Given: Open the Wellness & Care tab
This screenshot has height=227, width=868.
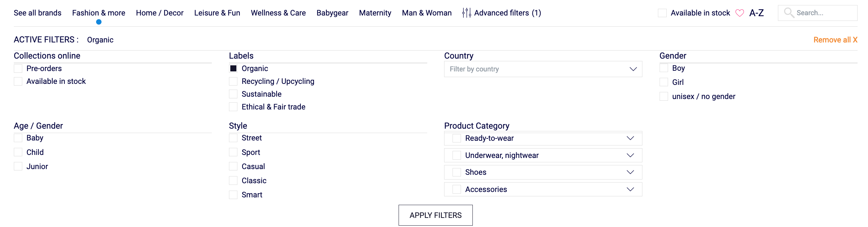Looking at the screenshot, I should pos(278,13).
